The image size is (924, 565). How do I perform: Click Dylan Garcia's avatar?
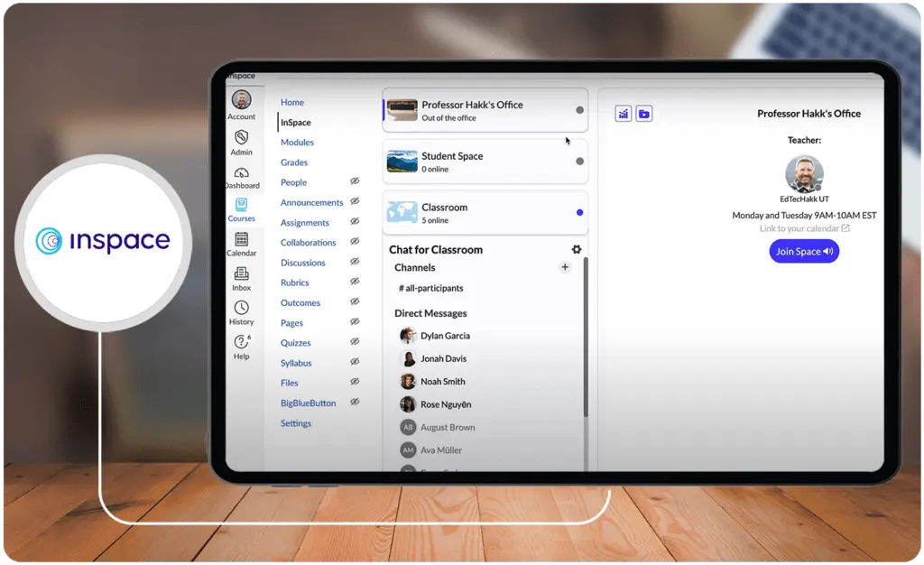[408, 336]
